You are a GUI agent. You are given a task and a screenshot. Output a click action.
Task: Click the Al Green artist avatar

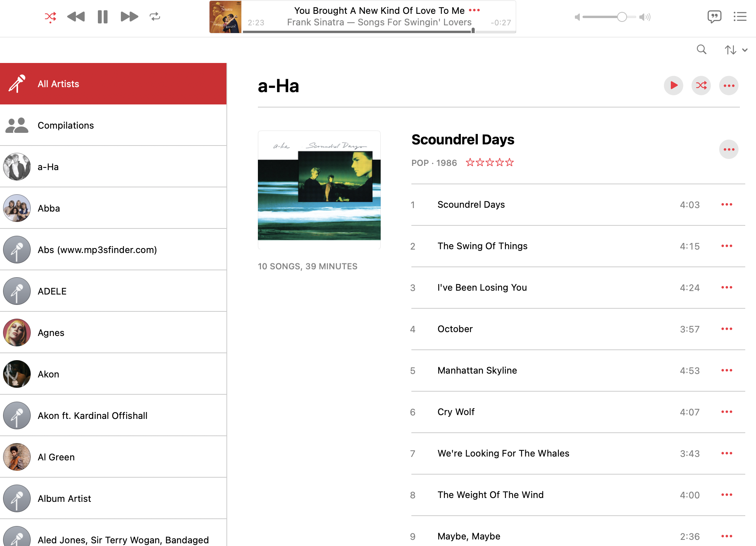[17, 457]
